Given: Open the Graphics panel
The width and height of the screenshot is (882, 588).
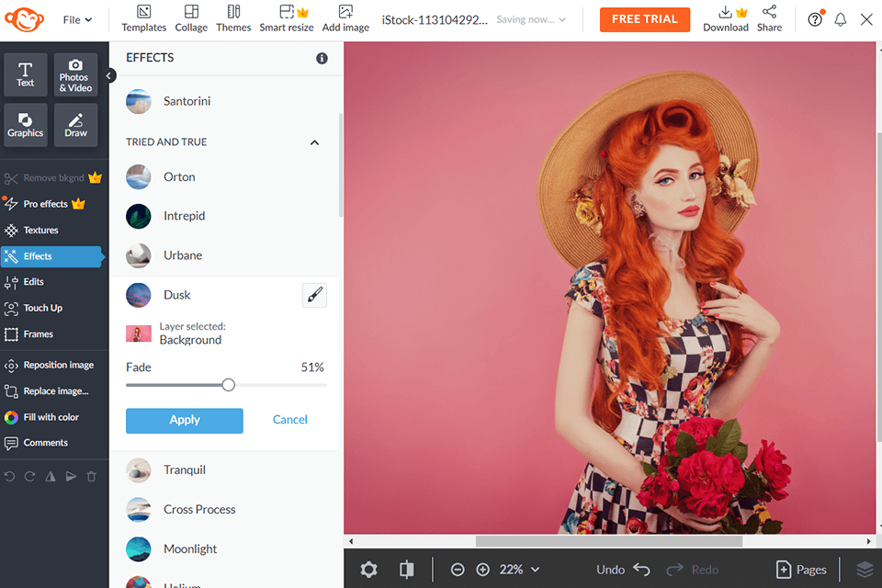Looking at the screenshot, I should pos(26,125).
